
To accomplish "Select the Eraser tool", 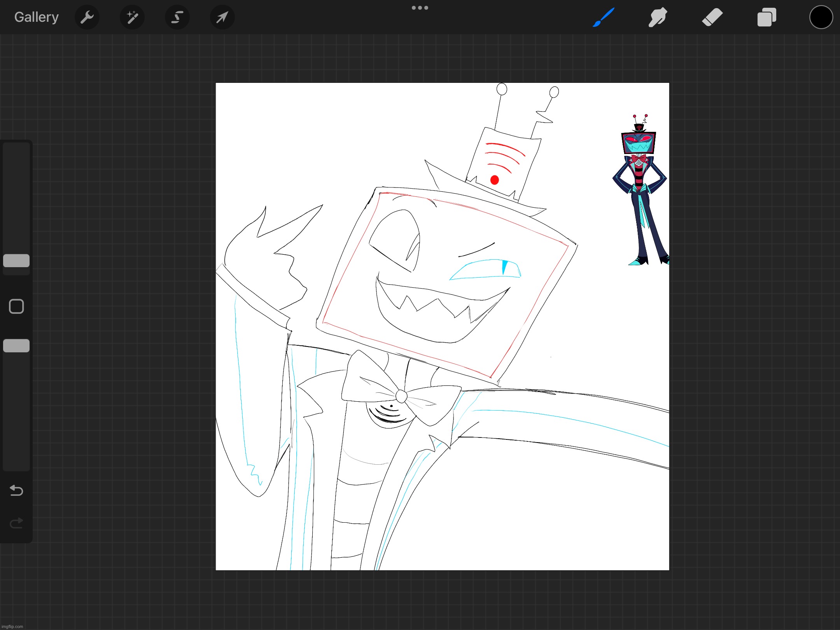I will point(712,17).
